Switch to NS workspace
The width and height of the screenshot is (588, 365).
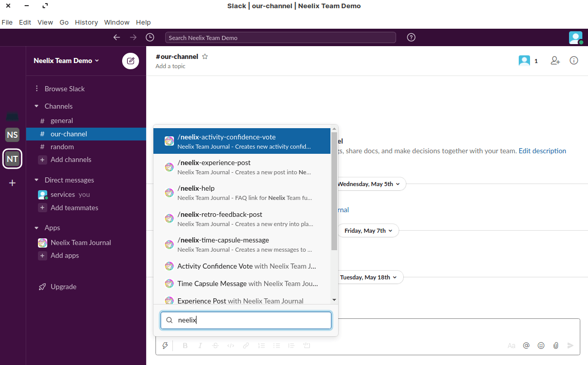pyautogui.click(x=12, y=135)
